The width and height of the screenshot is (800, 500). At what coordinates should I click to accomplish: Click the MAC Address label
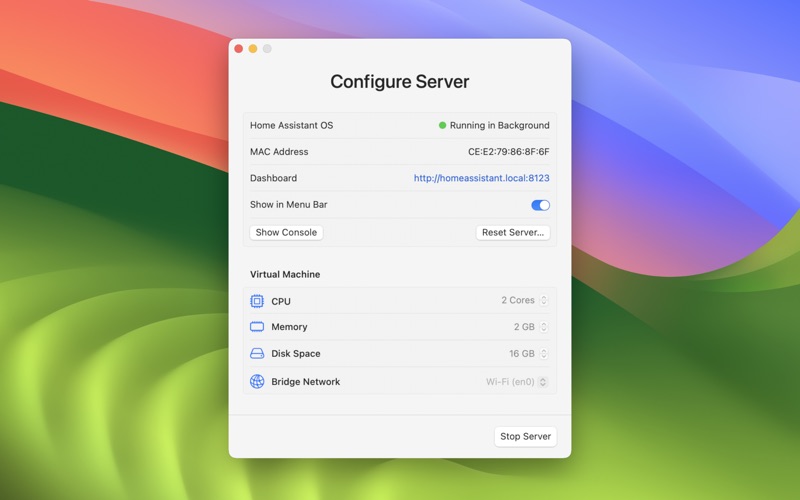pyautogui.click(x=279, y=152)
